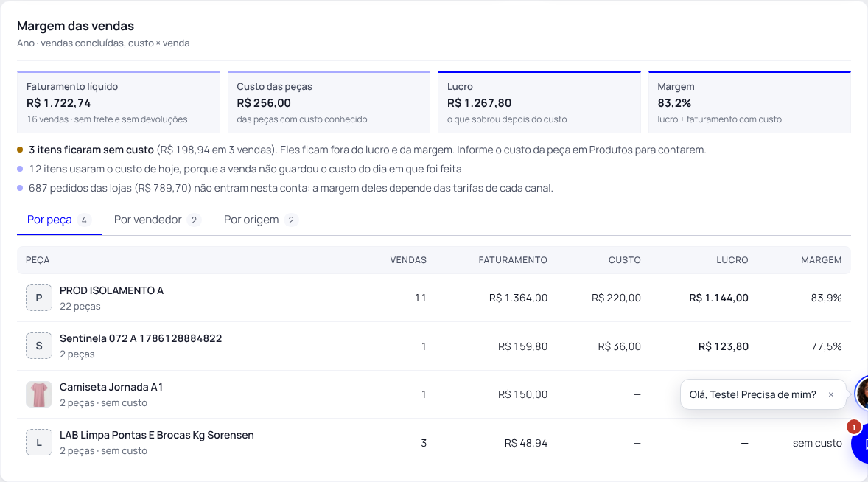Click the R$ 220,00 custo value
Image resolution: width=868 pixels, height=482 pixels.
(x=616, y=298)
